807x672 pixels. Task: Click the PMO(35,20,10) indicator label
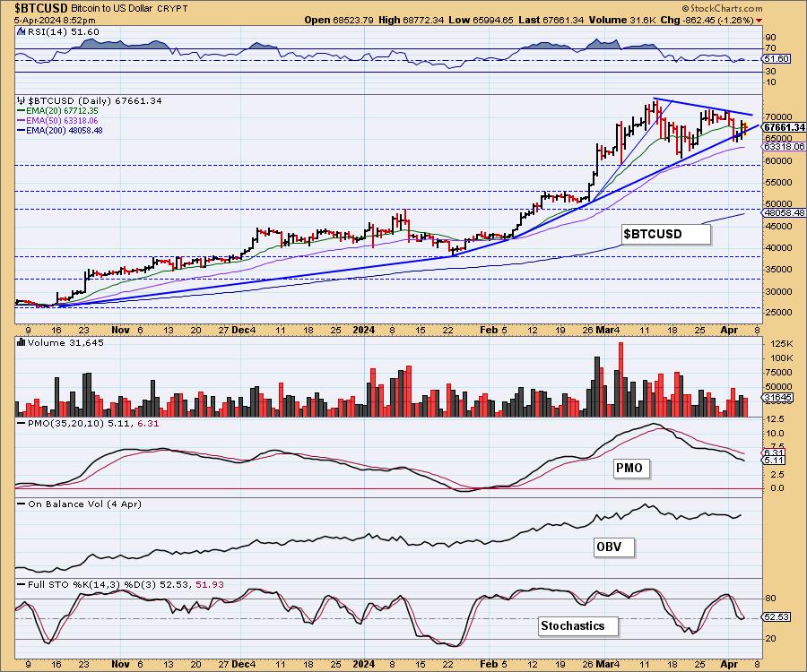coord(93,424)
